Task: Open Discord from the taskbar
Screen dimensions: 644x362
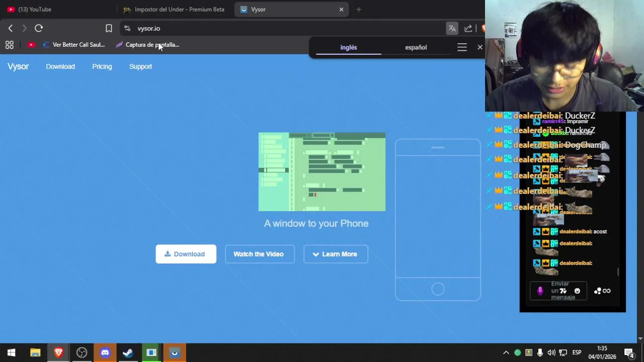Action: point(105,352)
